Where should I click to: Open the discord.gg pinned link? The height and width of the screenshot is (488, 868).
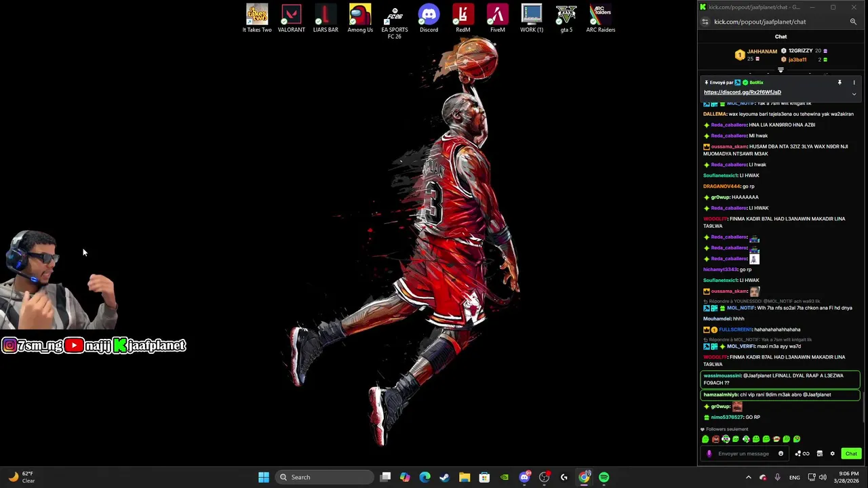(x=743, y=92)
